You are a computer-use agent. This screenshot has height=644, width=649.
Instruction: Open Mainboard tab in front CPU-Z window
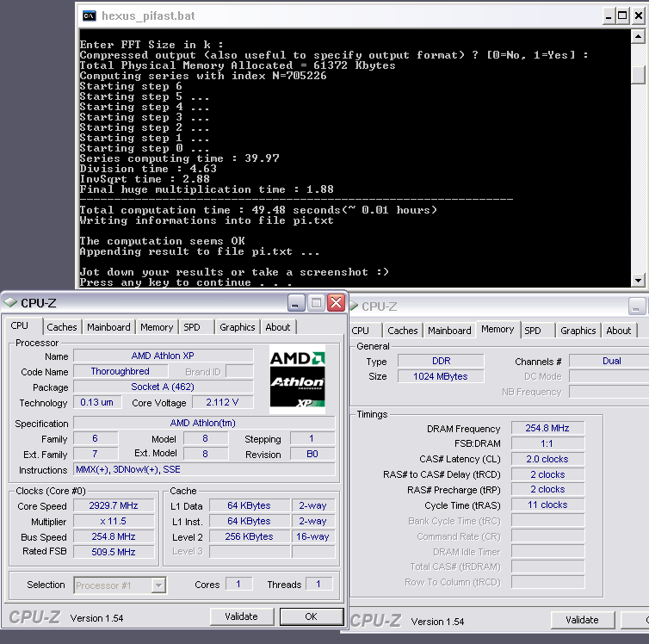(108, 327)
